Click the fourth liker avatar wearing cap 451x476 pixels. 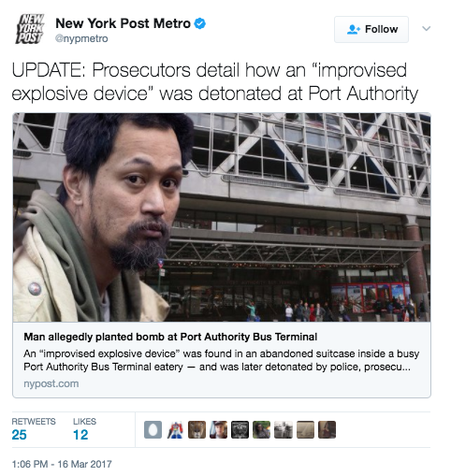click(x=218, y=429)
